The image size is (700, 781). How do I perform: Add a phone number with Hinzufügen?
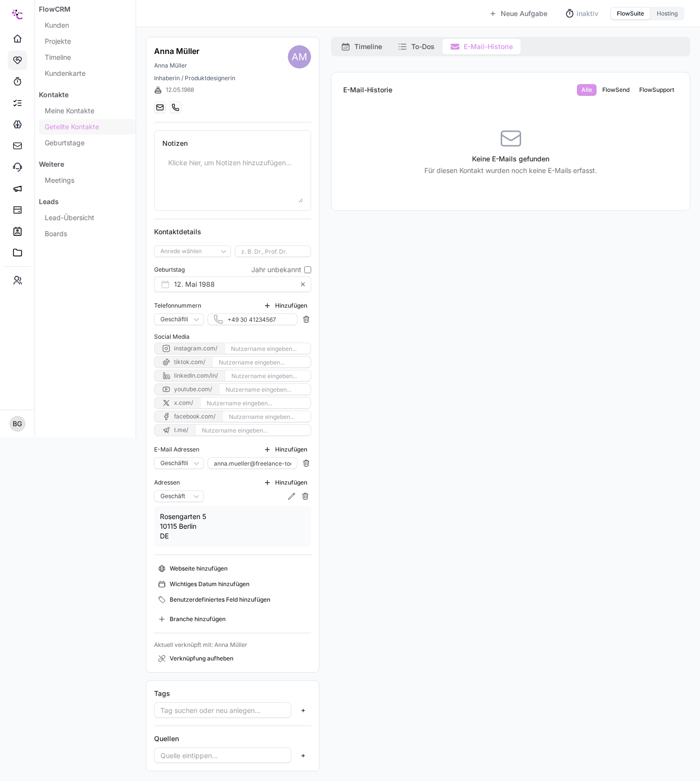click(x=286, y=306)
